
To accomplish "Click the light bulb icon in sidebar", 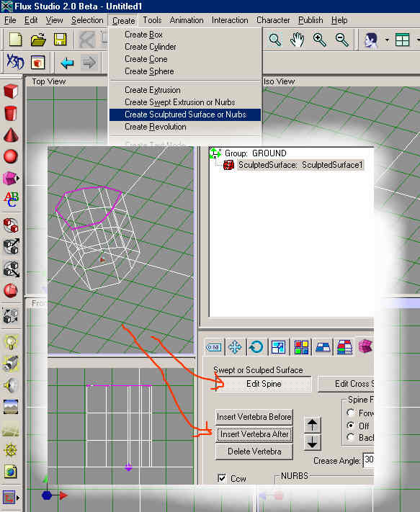I will pos(11,342).
